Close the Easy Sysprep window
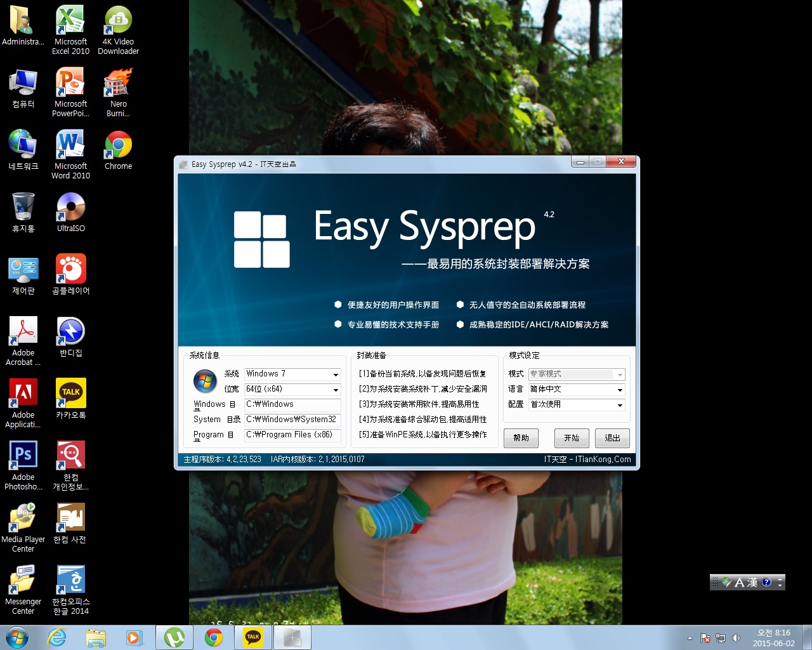 point(621,161)
